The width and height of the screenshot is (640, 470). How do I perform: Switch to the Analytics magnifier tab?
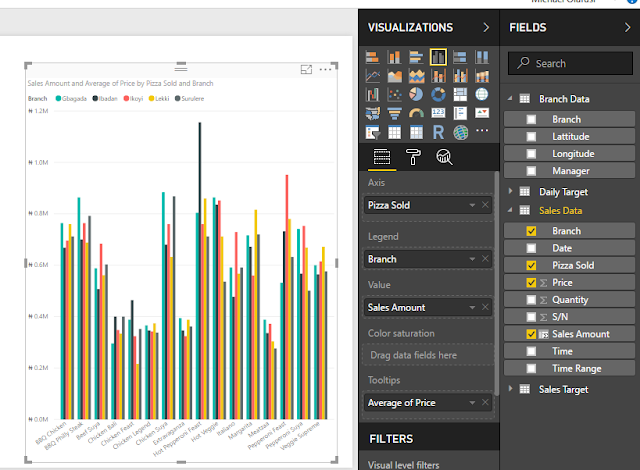click(x=444, y=157)
